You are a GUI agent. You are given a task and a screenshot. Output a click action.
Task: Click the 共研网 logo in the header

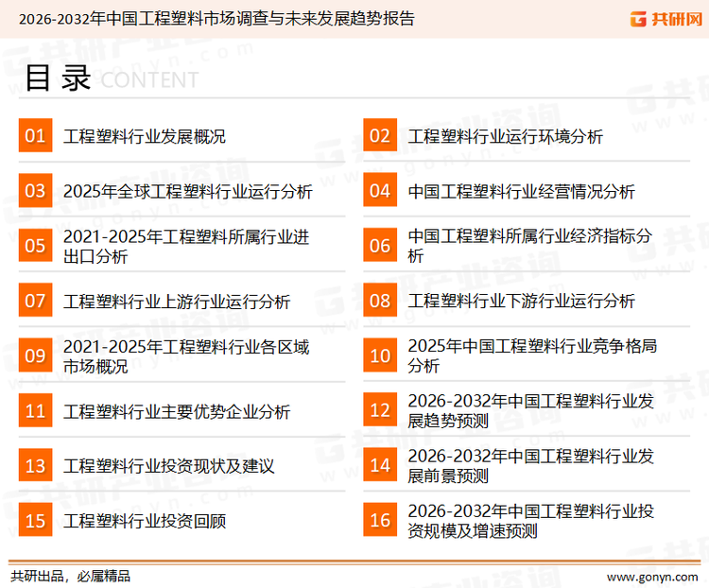click(666, 19)
